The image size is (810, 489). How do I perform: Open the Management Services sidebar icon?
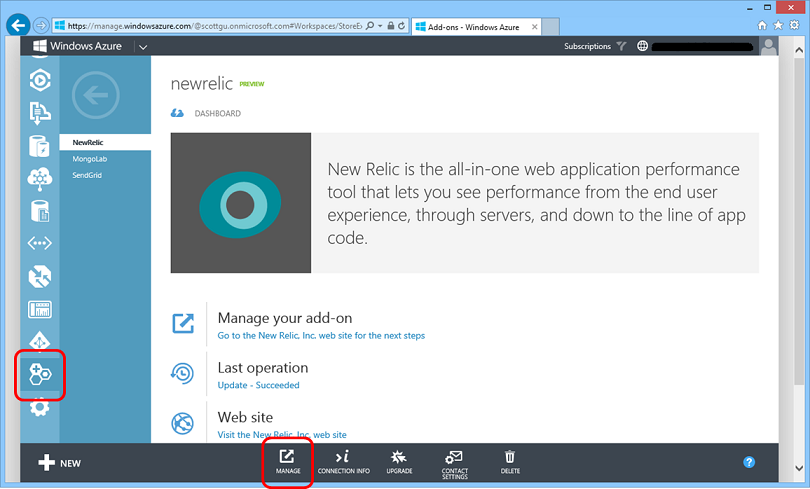click(x=40, y=309)
